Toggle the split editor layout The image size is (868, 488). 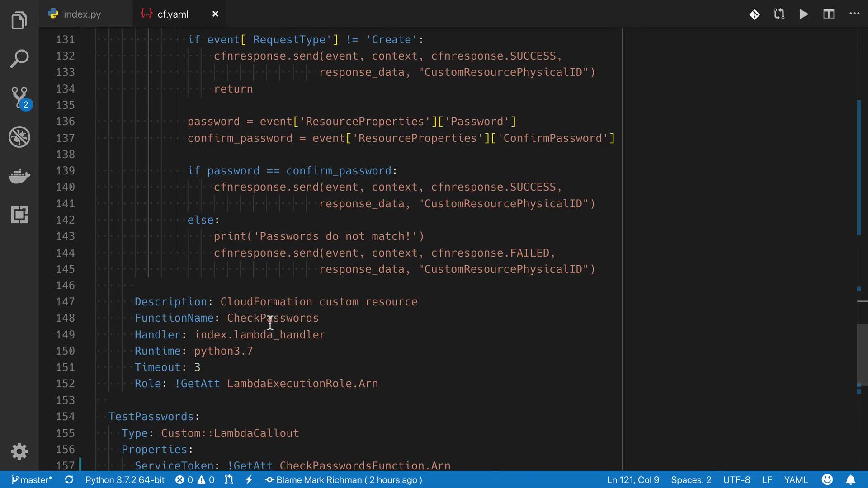click(829, 14)
